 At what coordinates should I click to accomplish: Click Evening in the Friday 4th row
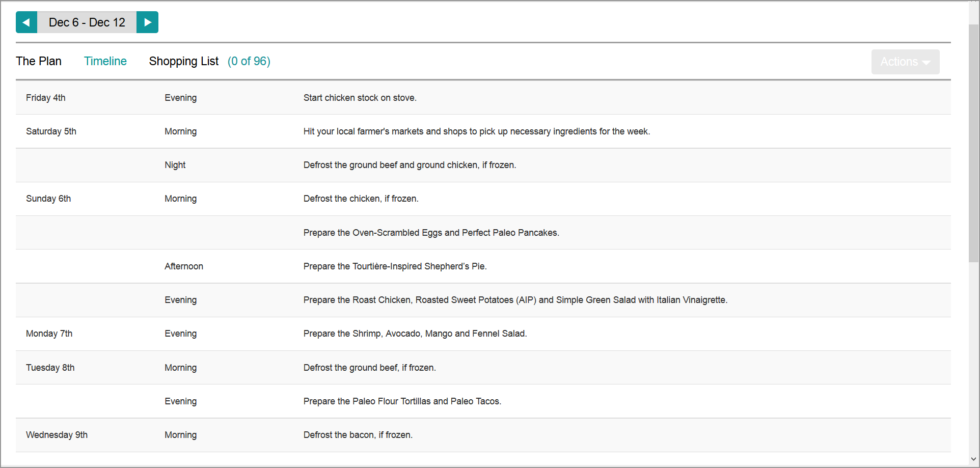click(181, 98)
